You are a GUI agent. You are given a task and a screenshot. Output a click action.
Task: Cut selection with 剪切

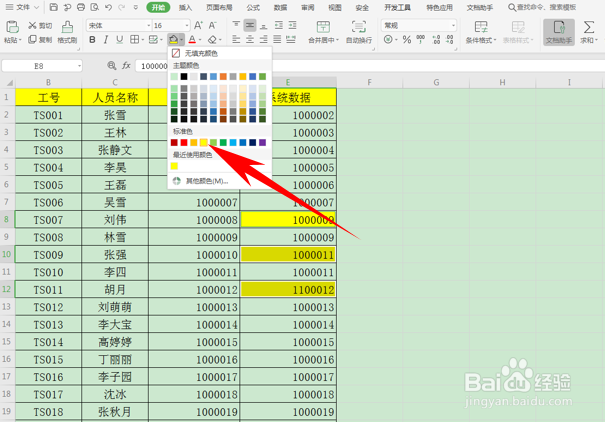coord(40,25)
